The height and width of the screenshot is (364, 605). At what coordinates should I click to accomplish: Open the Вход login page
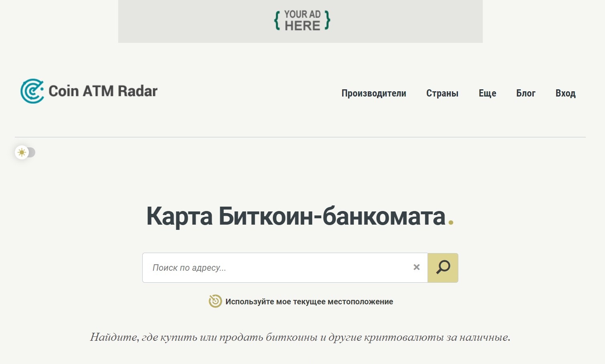[566, 93]
